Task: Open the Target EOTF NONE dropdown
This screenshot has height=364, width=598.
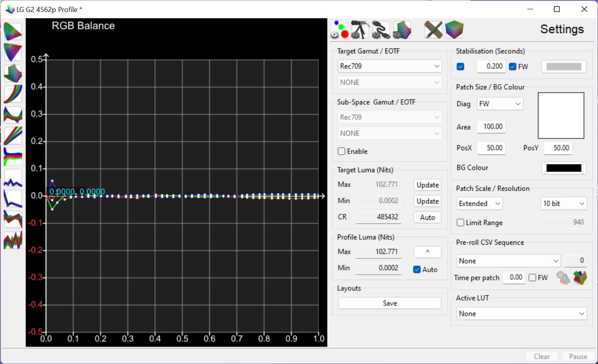Action: 390,82
